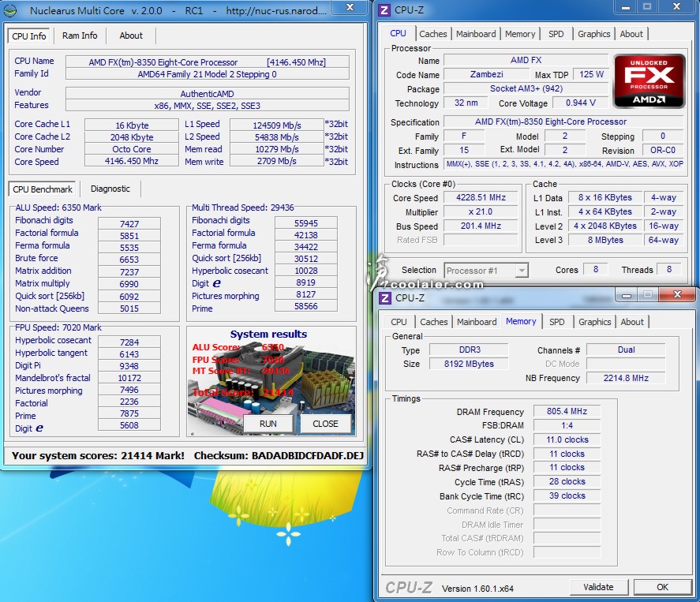Confirm with the OK button in CPU-Z
This screenshot has width=700, height=602.
click(x=662, y=587)
